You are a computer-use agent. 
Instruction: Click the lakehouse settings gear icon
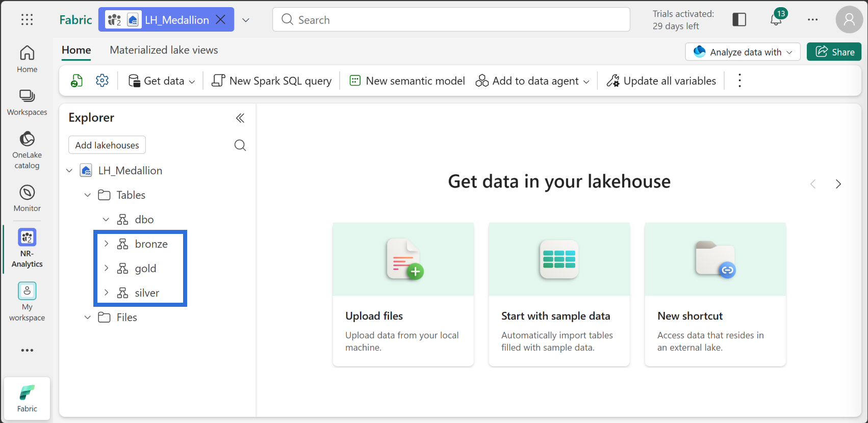coord(103,81)
